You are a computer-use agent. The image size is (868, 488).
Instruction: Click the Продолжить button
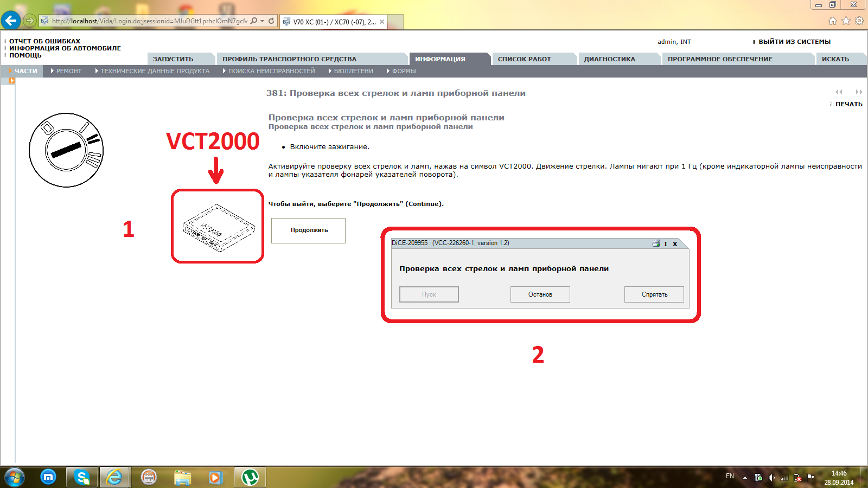coord(308,230)
